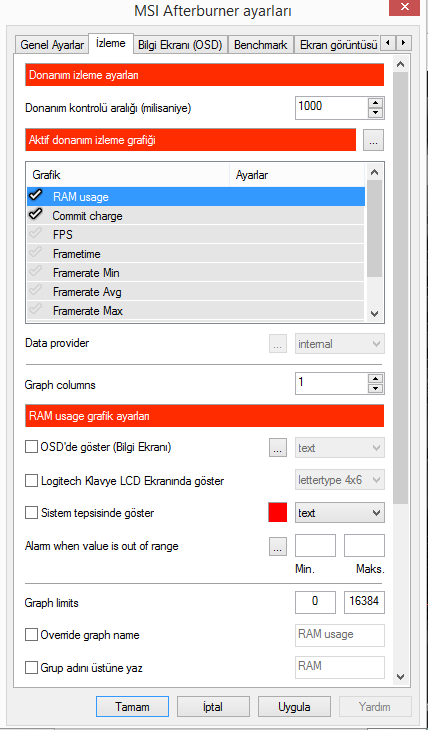Enable the Framerate Avg graph checkmark
The width and height of the screenshot is (428, 730).
point(35,291)
